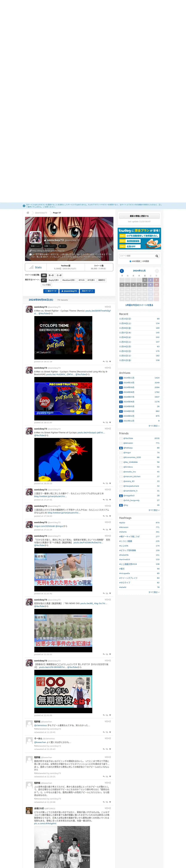Viewport: 186px width, 868px height.
Task: Open the blog.livedoor.jp/sonicboy73 profile link
Action: [x=48, y=251]
